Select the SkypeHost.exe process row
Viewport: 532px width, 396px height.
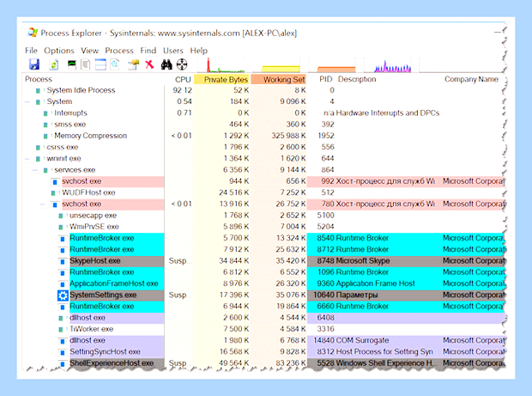[263, 261]
